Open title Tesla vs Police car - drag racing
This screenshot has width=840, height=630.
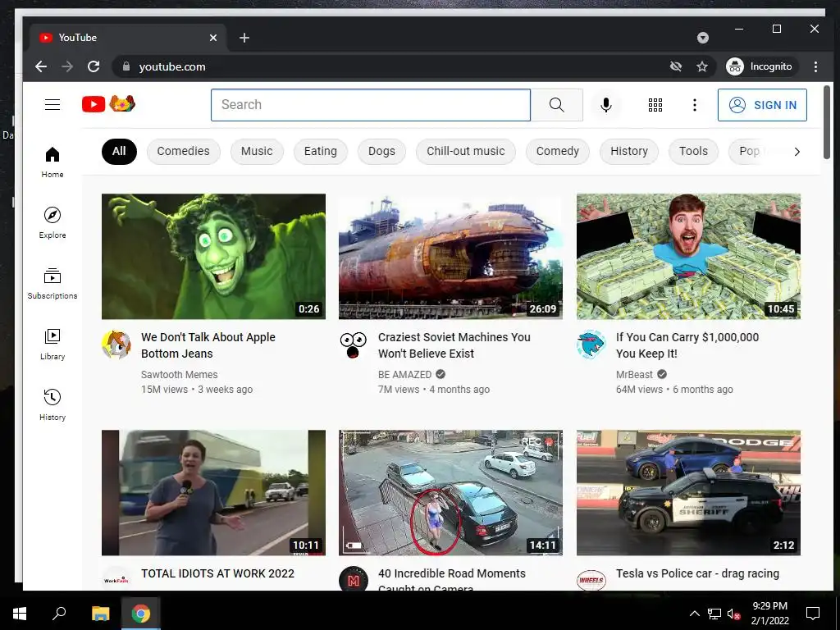coord(697,573)
